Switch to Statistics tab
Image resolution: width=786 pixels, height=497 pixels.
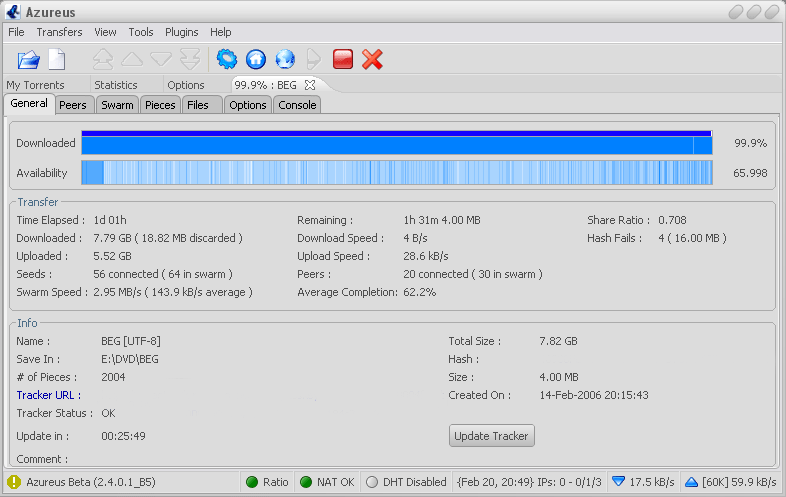116,85
